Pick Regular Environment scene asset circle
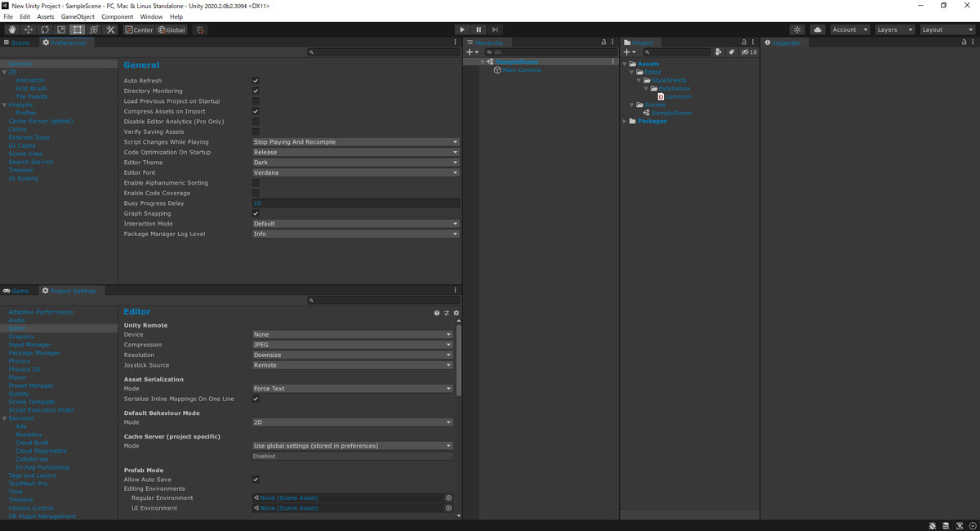Screen dimensions: 980x531 448,498
